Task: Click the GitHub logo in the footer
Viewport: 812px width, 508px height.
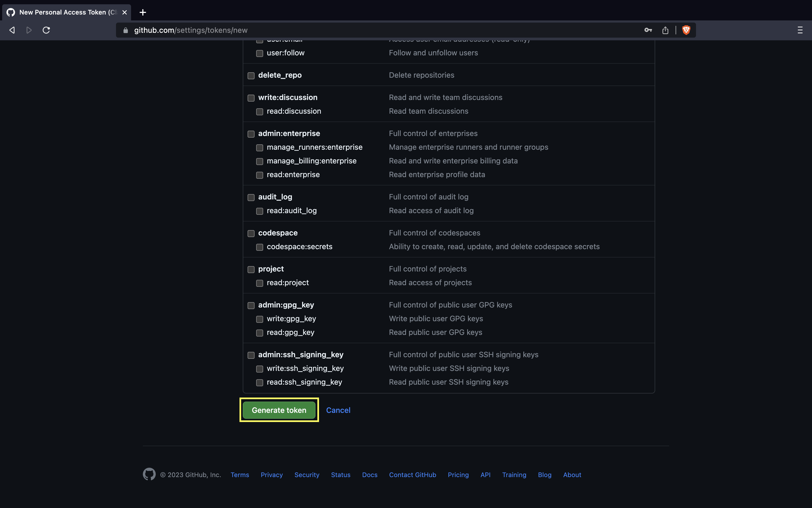Action: (149, 474)
